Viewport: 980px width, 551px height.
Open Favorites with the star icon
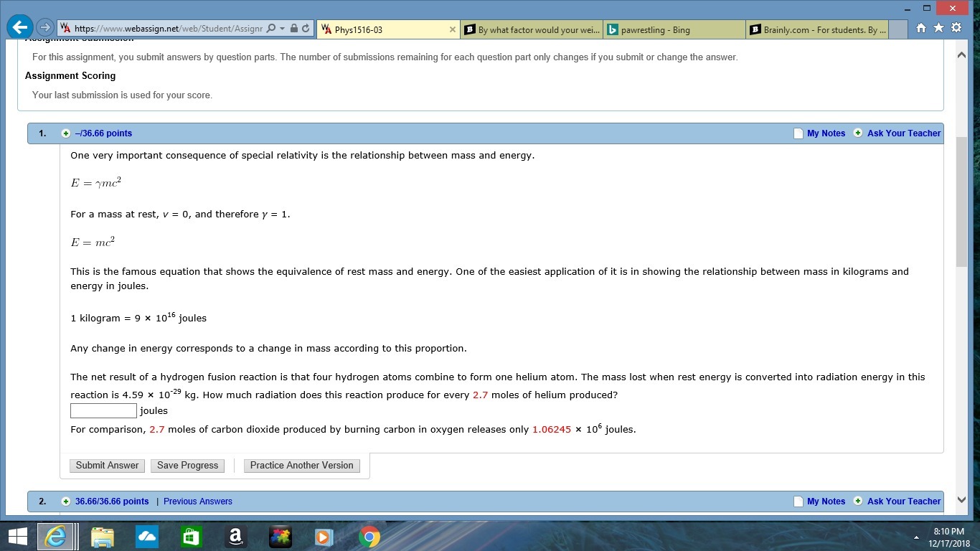[938, 28]
